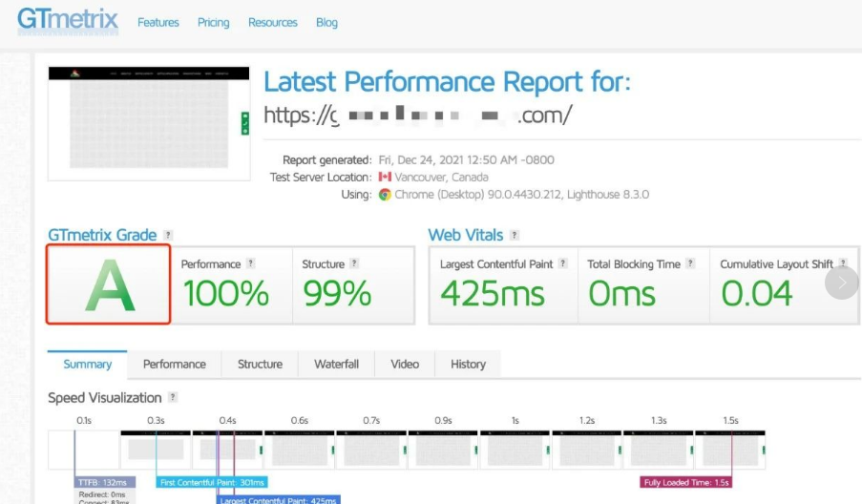Click the tested URL link
Viewport: 862px width, 504px height.
tap(418, 115)
